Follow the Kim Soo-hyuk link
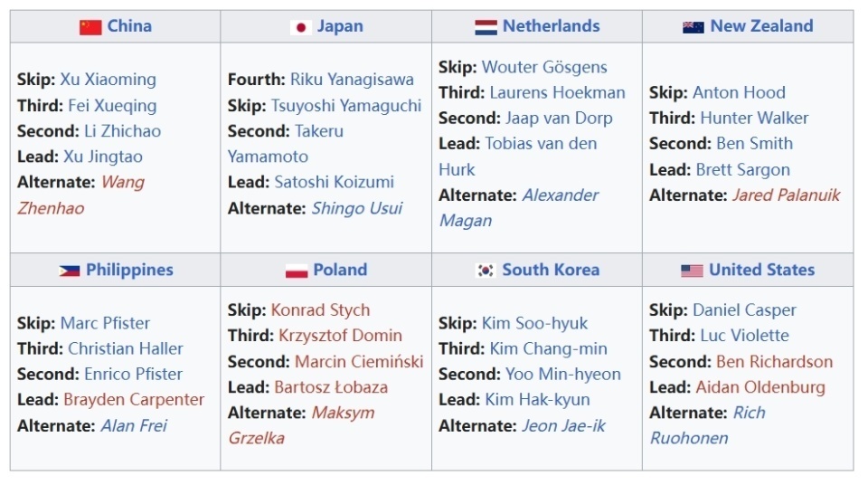The width and height of the screenshot is (868, 485). coord(534,323)
